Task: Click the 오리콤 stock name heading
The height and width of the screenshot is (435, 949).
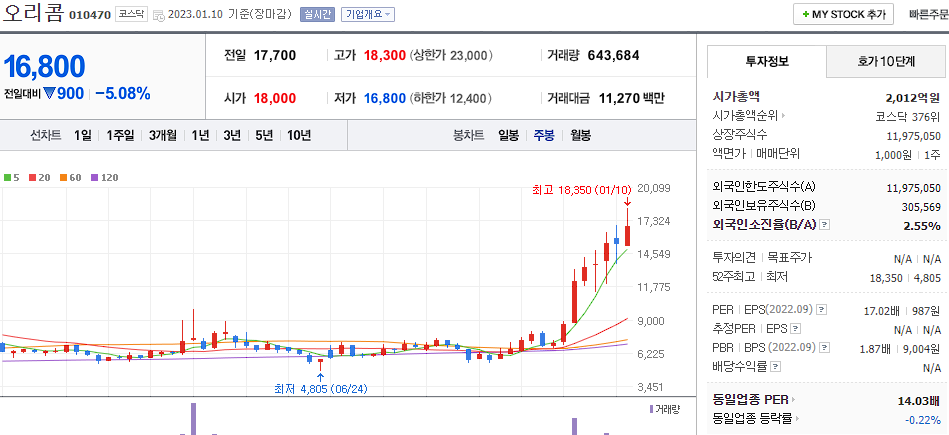Action: 33,13
